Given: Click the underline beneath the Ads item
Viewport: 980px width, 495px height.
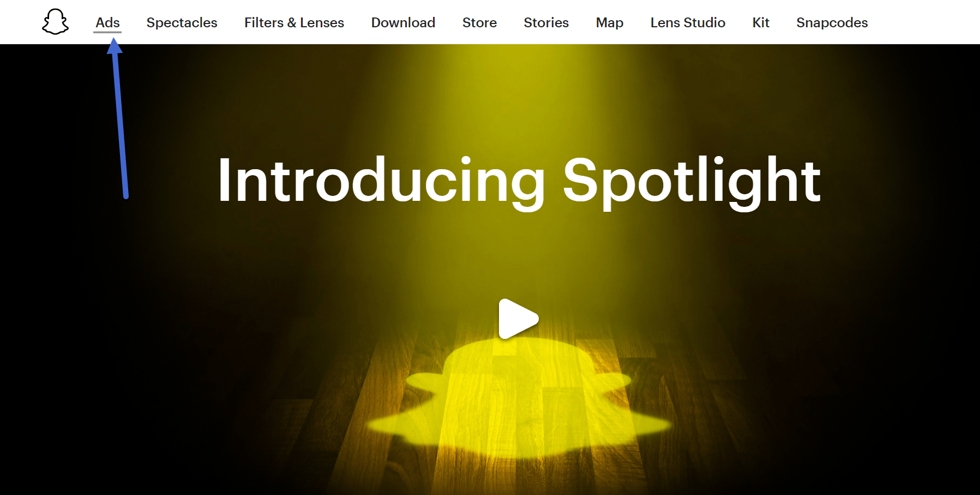Looking at the screenshot, I should (107, 32).
